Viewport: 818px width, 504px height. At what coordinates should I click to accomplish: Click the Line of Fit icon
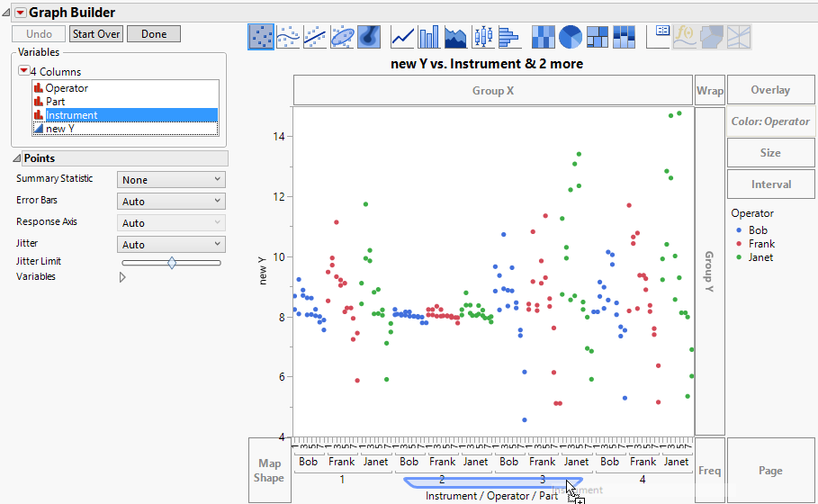(315, 36)
